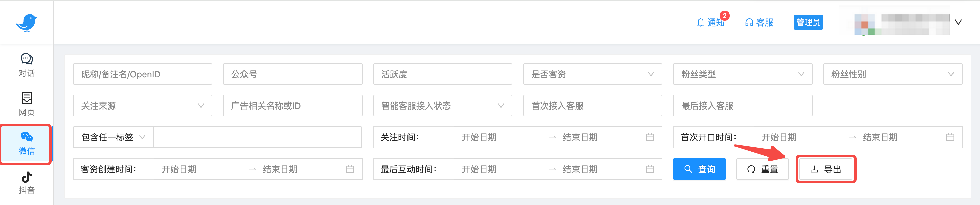Reset all filters with 重置
This screenshot has height=205, width=980.
(x=762, y=169)
